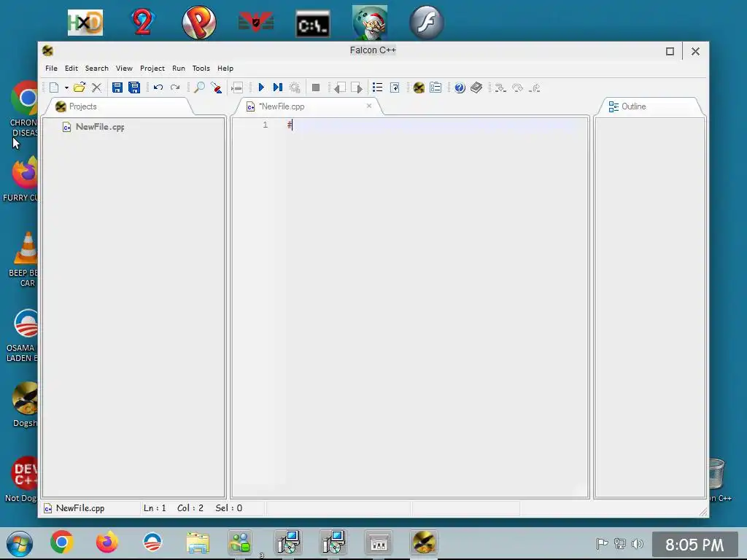Viewport: 747px width, 560px height.
Task: Click the next page toolbar icon
Action: point(356,87)
